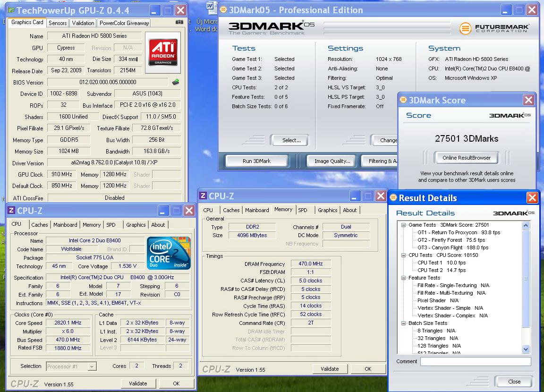The width and height of the screenshot is (544, 392).
Task: Click the Result Details scrollbar up arrow
Action: tap(526, 225)
